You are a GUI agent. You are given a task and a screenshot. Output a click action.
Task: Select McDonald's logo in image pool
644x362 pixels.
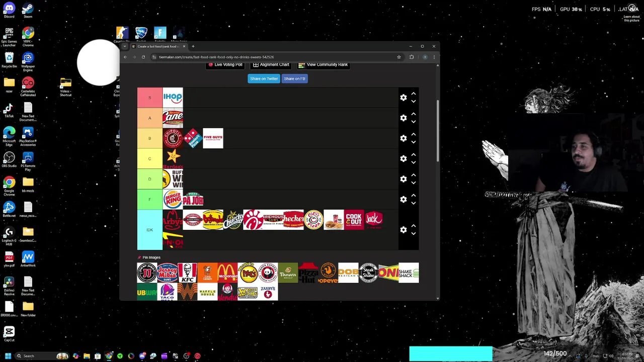pos(227,273)
